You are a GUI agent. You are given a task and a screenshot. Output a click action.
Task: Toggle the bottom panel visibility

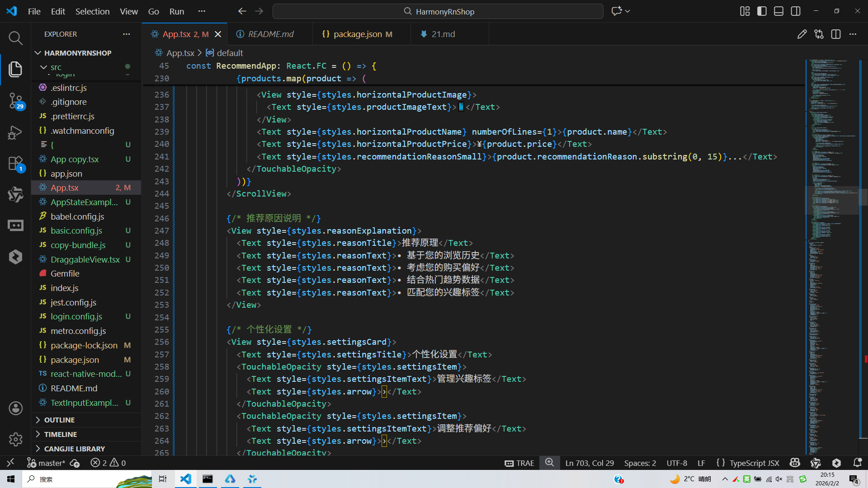(x=778, y=11)
